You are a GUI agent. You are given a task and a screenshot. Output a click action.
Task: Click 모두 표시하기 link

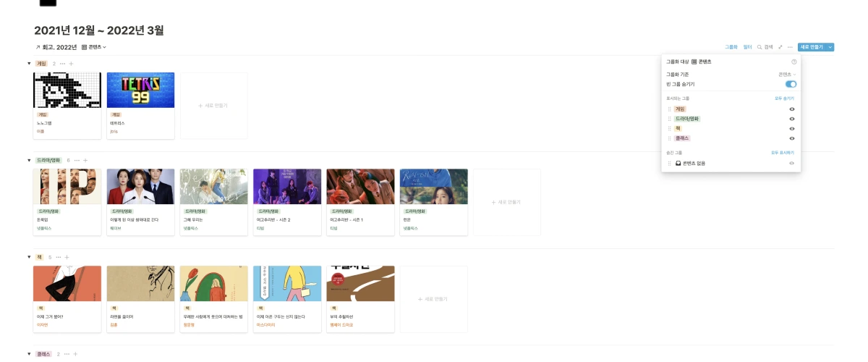783,153
